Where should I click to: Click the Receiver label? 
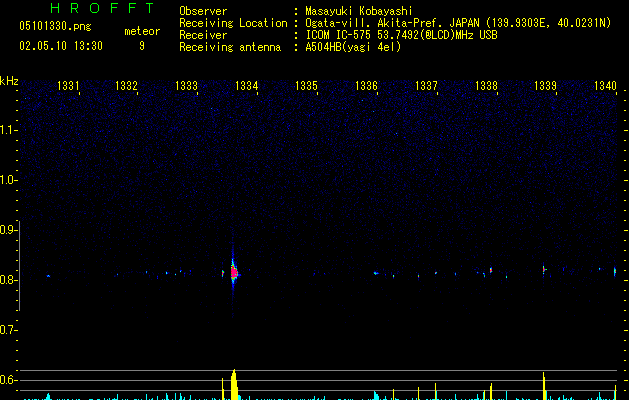coord(203,35)
